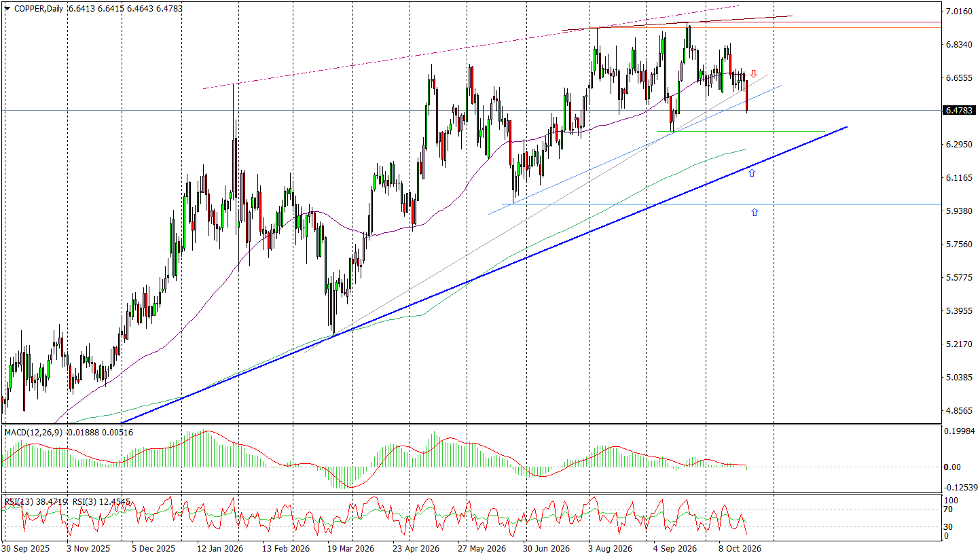The width and height of the screenshot is (980, 557).
Task: Click the 13 Feb 2026 date label
Action: pos(286,548)
